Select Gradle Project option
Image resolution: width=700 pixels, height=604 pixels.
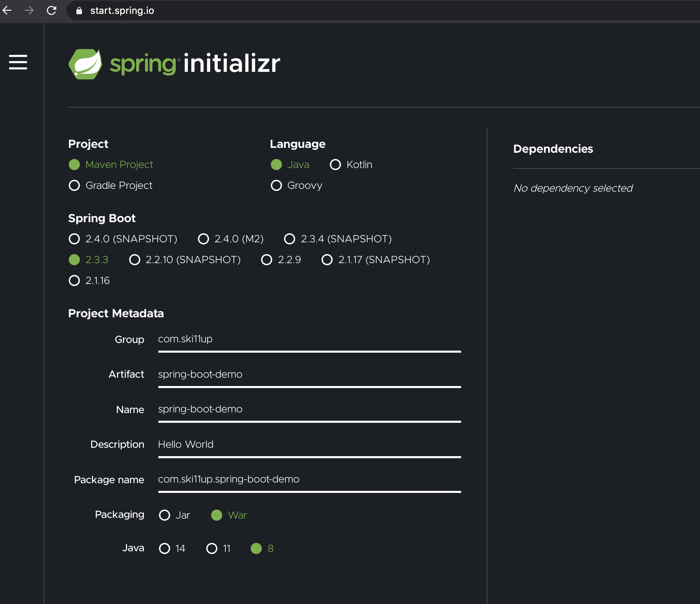(x=74, y=185)
